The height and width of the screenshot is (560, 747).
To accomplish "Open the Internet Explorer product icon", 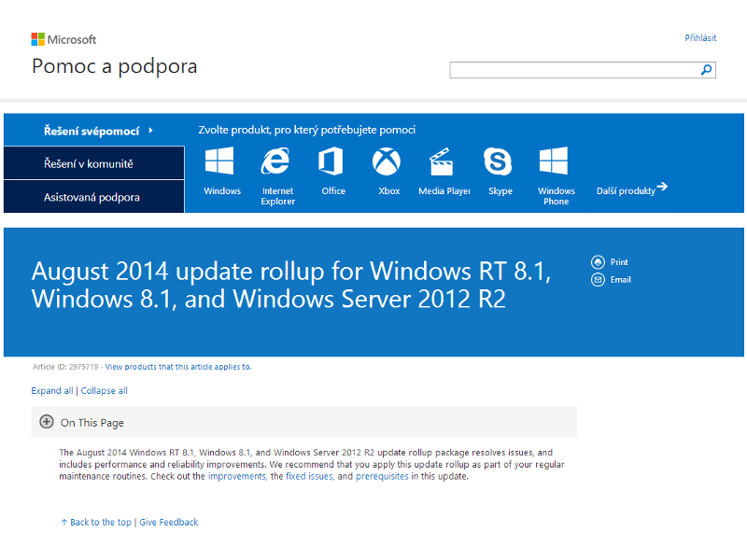I will click(275, 161).
